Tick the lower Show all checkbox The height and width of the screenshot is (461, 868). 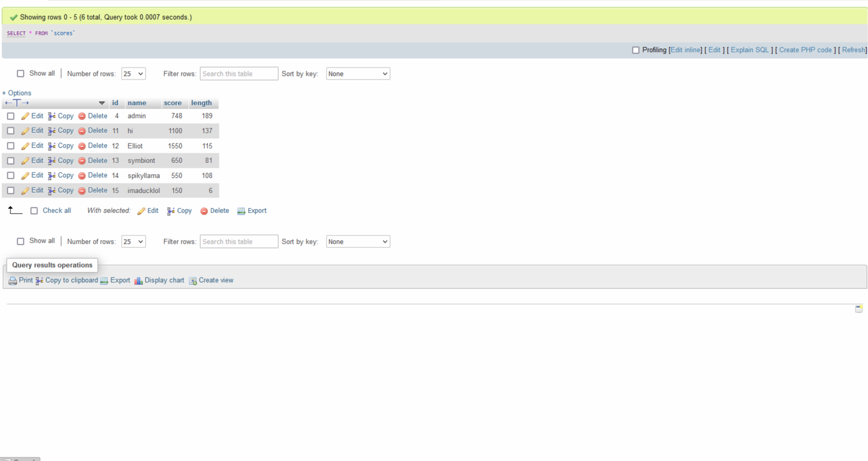tap(20, 241)
